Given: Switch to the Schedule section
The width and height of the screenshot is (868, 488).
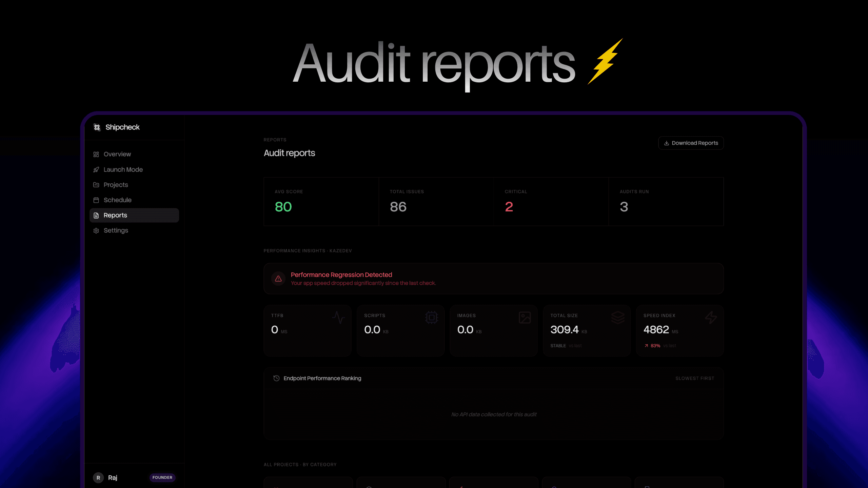Looking at the screenshot, I should [118, 200].
